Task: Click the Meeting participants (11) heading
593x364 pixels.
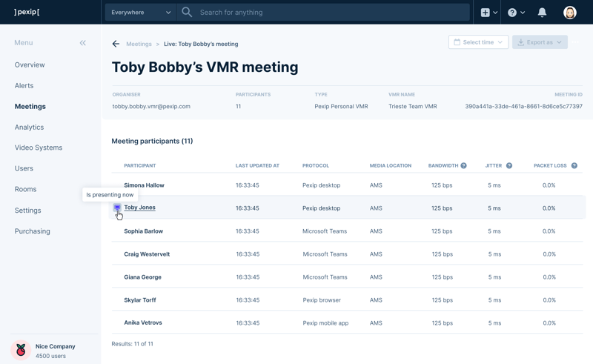Action: tap(152, 141)
